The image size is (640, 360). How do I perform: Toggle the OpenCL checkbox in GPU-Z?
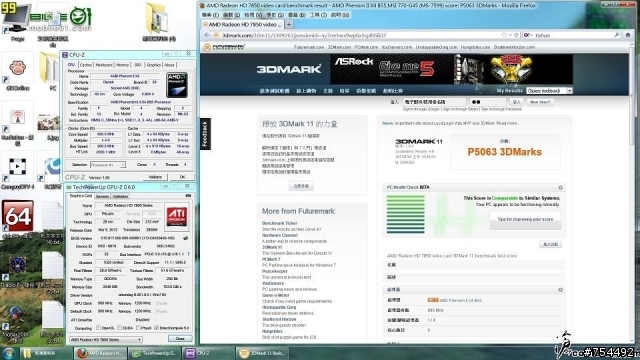pos(99,328)
